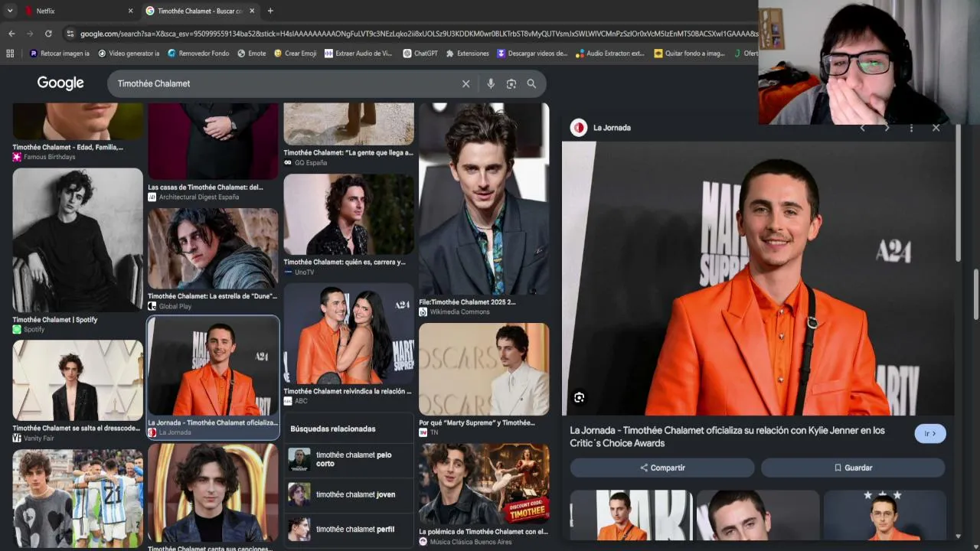980x551 pixels.
Task: Click the preview panel scrollbar down arrow
Action: coord(958,536)
